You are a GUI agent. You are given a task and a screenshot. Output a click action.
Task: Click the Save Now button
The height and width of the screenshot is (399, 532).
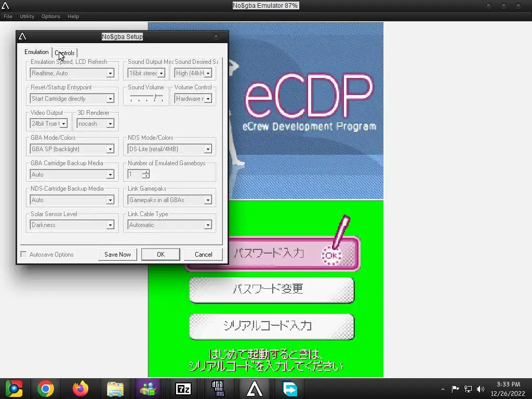click(x=117, y=255)
